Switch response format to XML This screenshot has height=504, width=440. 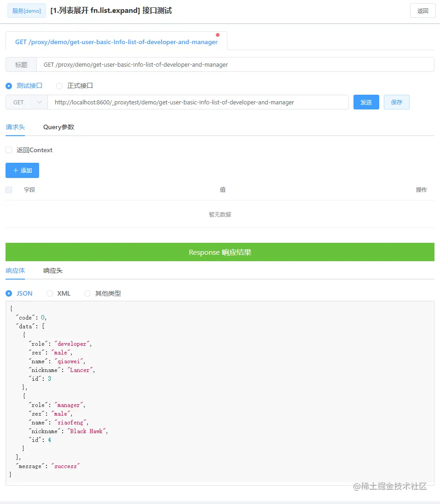coord(49,293)
